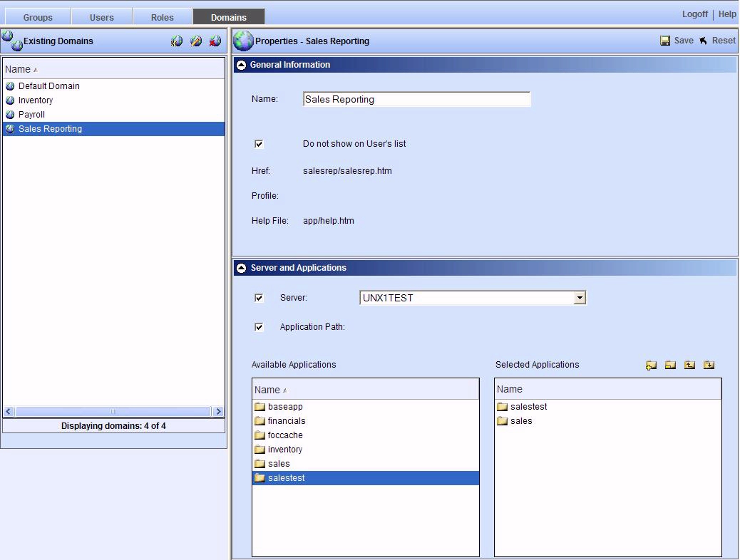
Task: Select salestest in Available Applications
Action: (x=366, y=478)
